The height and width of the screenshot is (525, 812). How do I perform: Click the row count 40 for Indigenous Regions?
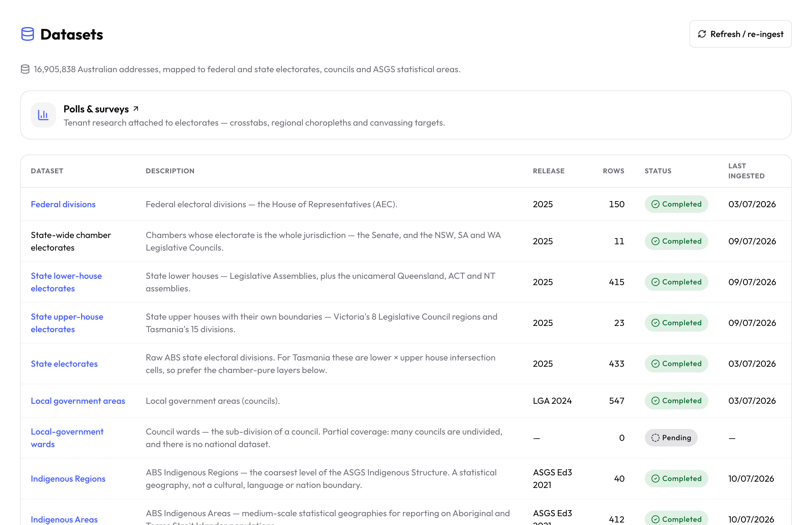619,479
